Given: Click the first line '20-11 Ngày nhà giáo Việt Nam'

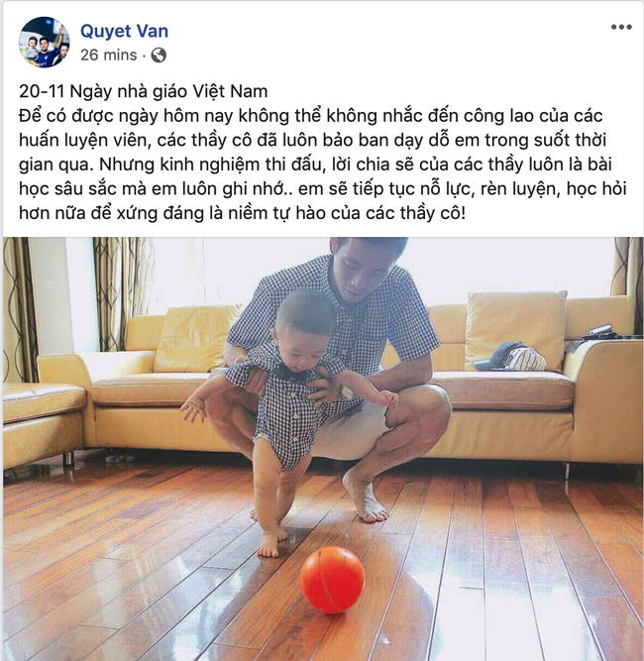Looking at the screenshot, I should coord(144,91).
